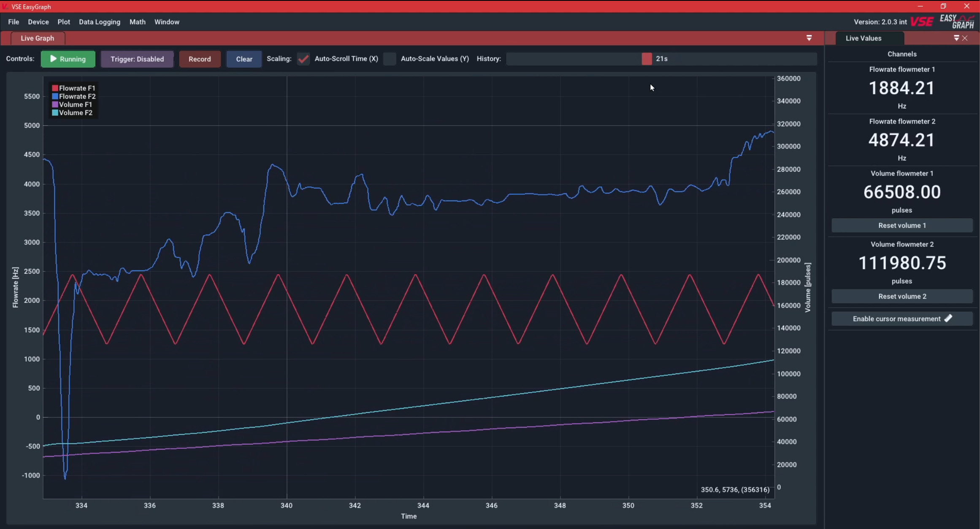Click the Trigger: Disabled button
980x529 pixels.
[137, 59]
